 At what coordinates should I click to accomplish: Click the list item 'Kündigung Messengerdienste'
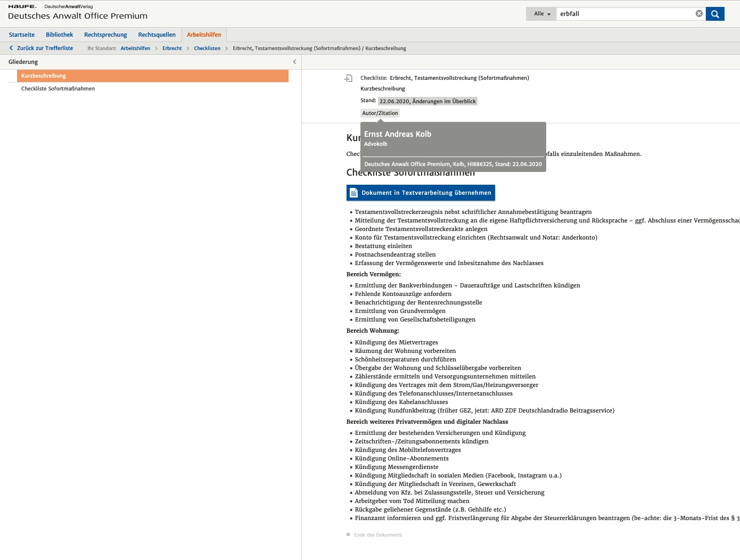pyautogui.click(x=397, y=467)
